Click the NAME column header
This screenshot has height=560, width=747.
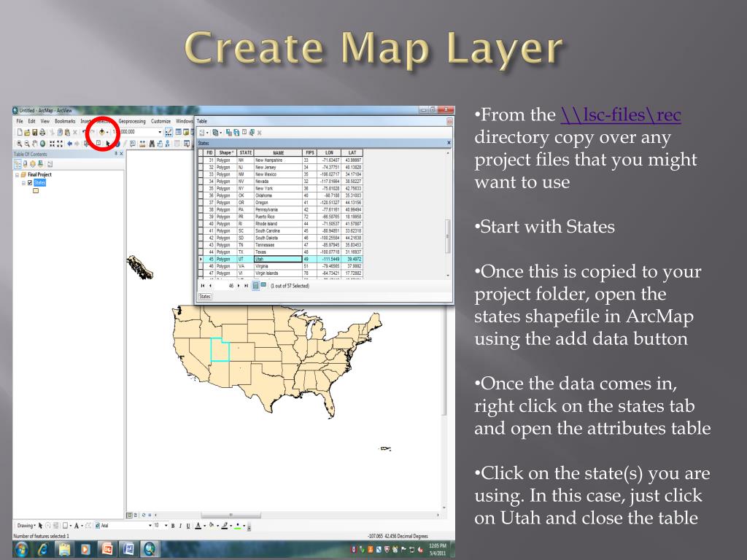point(277,152)
